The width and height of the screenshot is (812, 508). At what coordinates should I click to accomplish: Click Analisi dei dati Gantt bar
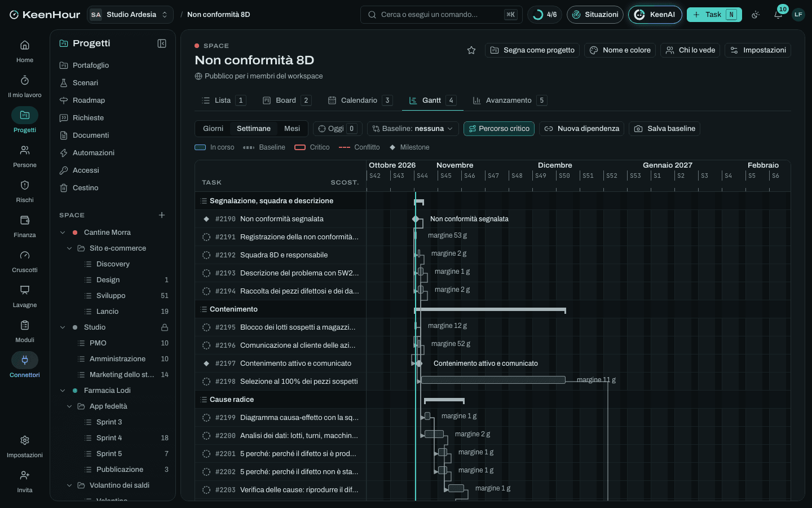[434, 434]
